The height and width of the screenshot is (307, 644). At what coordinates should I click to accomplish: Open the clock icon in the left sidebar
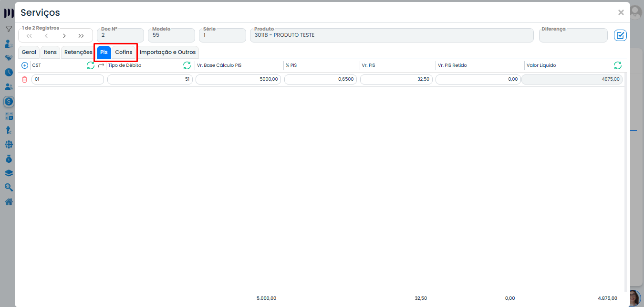click(x=9, y=73)
